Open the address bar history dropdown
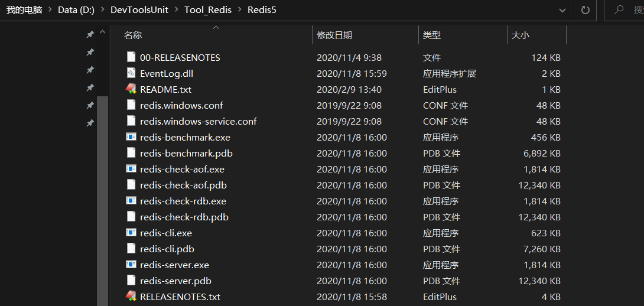644x306 pixels. pos(563,10)
